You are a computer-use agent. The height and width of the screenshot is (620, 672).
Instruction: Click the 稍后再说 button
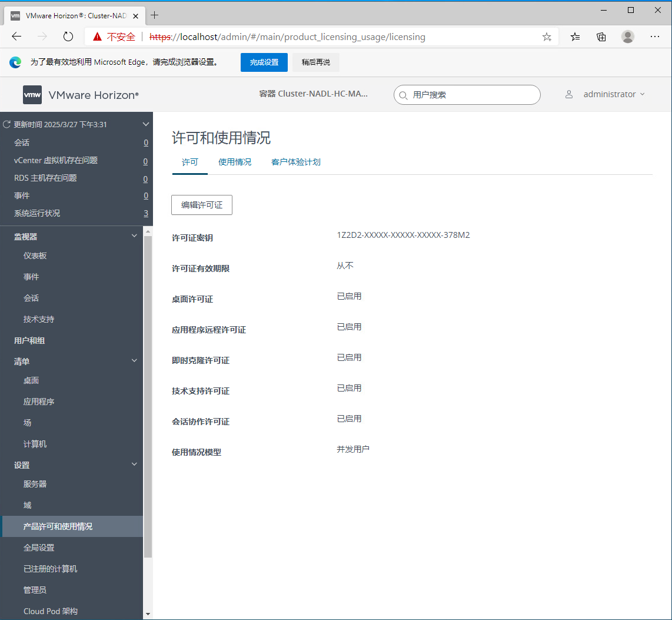[x=316, y=62]
